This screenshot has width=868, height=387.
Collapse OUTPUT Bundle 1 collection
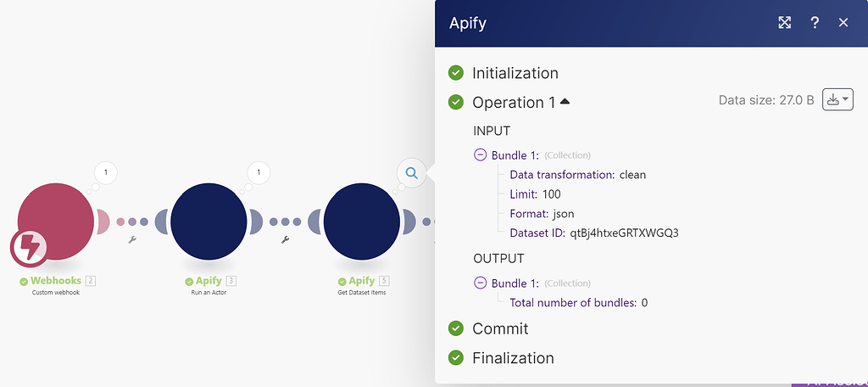480,283
